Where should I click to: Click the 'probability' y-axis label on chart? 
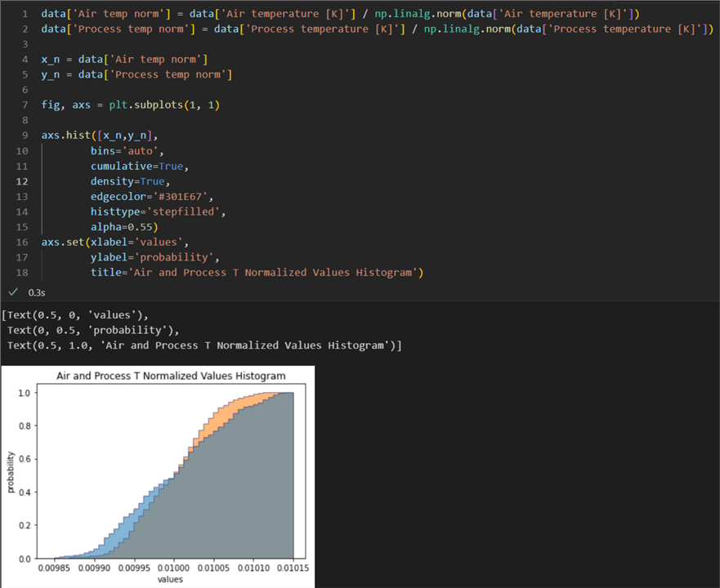coord(11,474)
